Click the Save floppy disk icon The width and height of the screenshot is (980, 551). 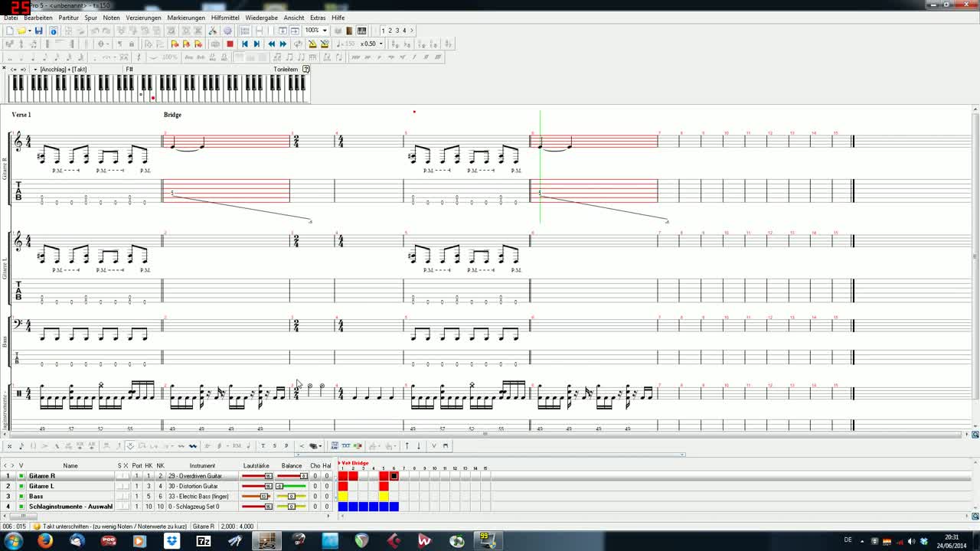click(x=39, y=31)
